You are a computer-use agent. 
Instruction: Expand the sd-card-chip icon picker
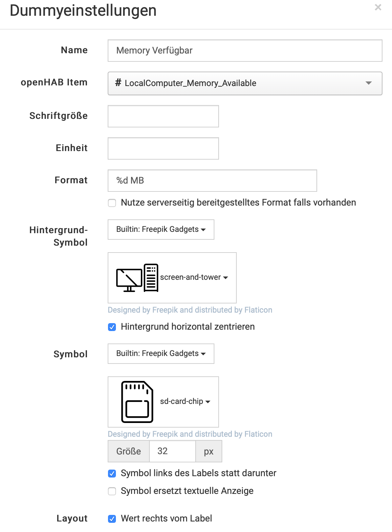(x=185, y=402)
